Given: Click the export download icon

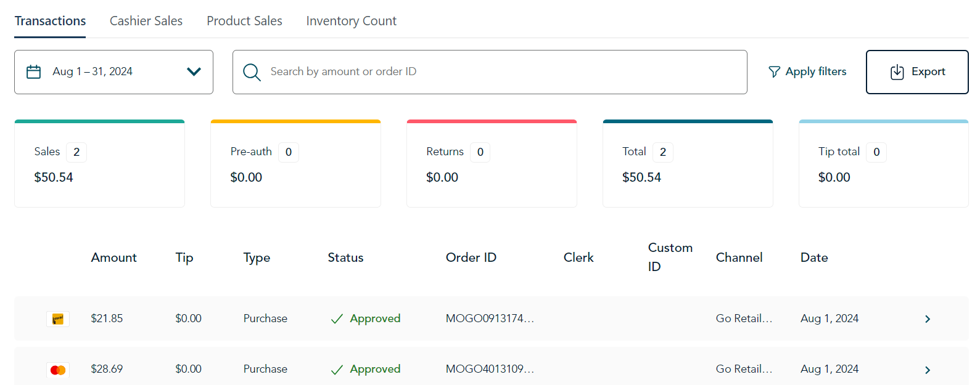Looking at the screenshot, I should click(897, 72).
